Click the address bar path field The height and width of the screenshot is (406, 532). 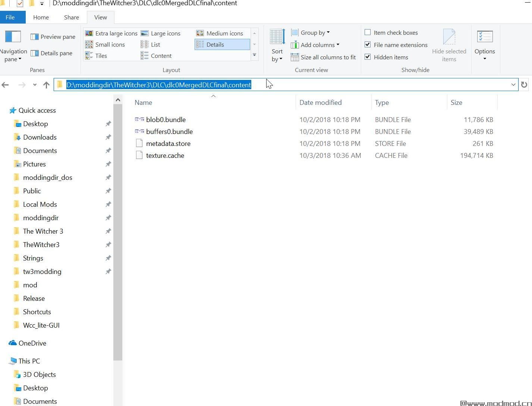click(286, 85)
